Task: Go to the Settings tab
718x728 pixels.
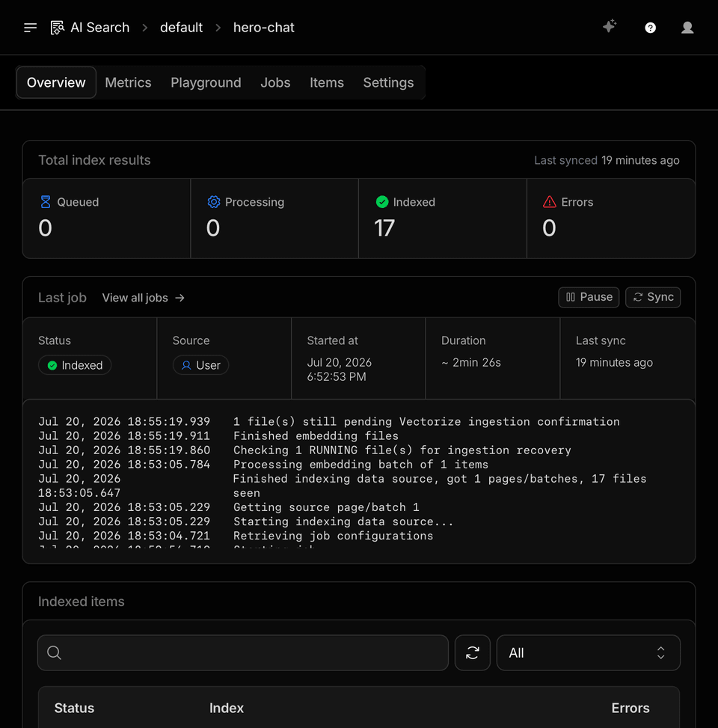Action: point(388,82)
